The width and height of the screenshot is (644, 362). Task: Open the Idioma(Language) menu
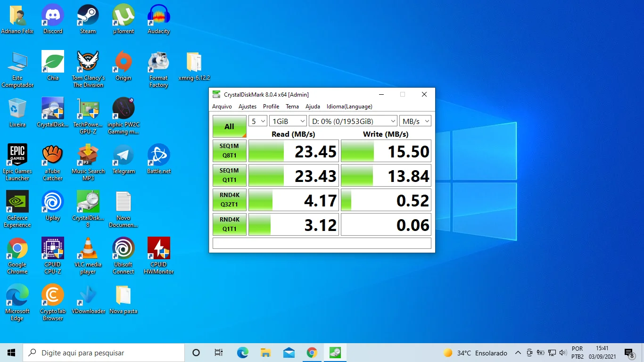pos(349,107)
